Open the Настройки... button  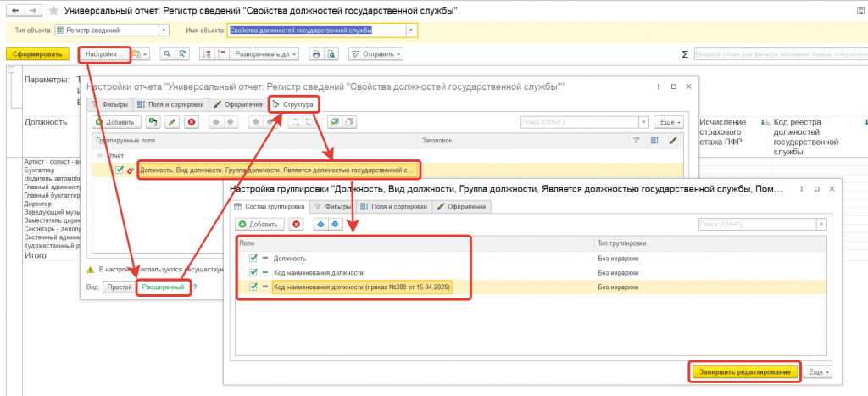pos(104,54)
